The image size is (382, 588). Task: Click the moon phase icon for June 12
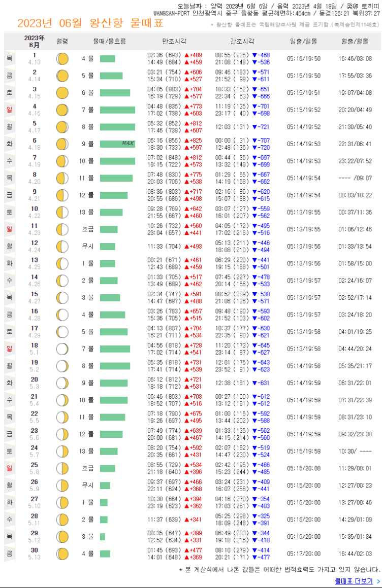click(x=62, y=247)
